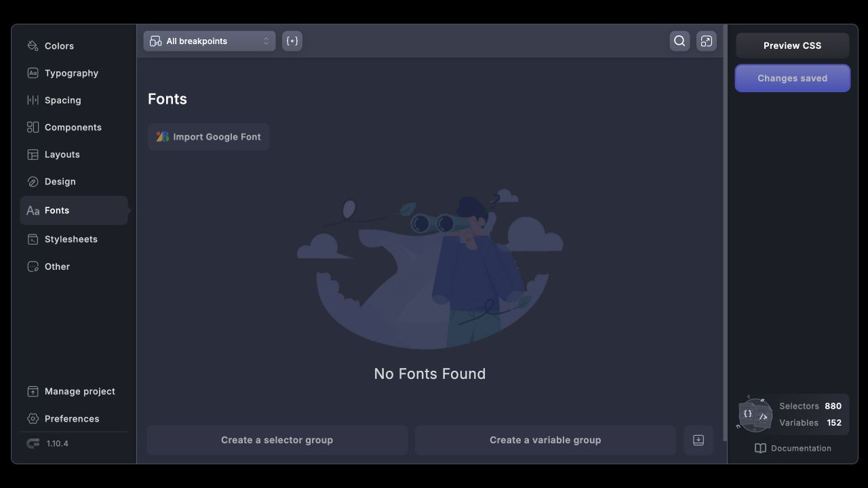This screenshot has height=488, width=868.
Task: Click the Manage project icon
Action: click(x=33, y=392)
